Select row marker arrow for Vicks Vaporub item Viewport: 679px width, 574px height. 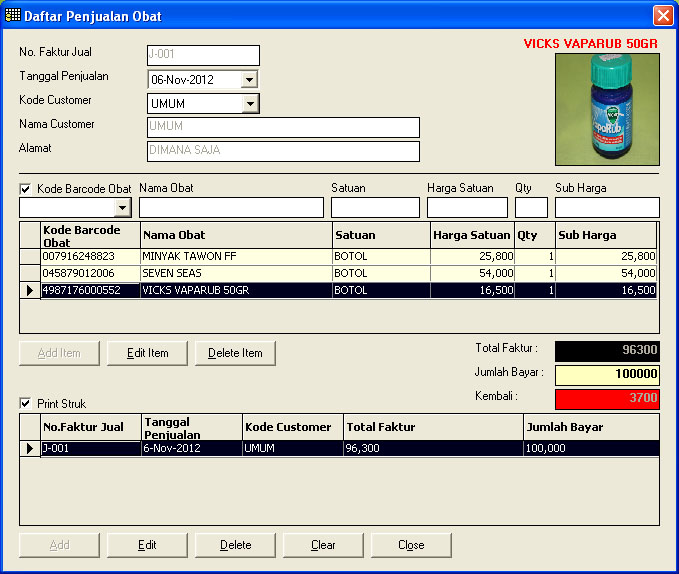pyautogui.click(x=29, y=290)
